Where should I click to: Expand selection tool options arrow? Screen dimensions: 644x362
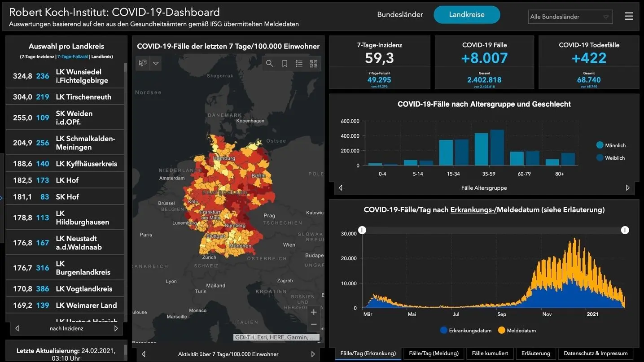click(x=156, y=63)
